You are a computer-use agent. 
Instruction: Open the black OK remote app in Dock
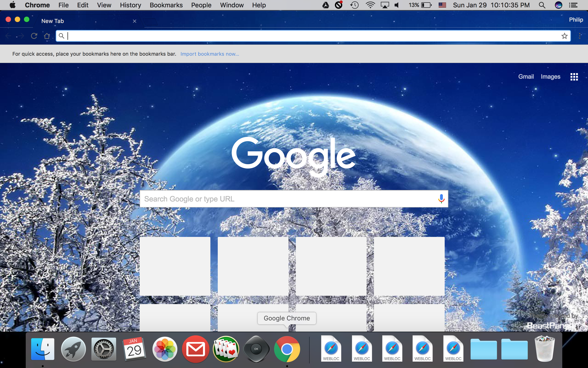point(256,349)
